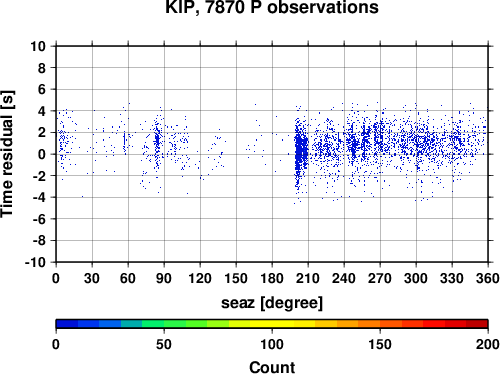The image size is (500, 374).
Task: Click the colorbar tick label '50'
Action: (164, 344)
